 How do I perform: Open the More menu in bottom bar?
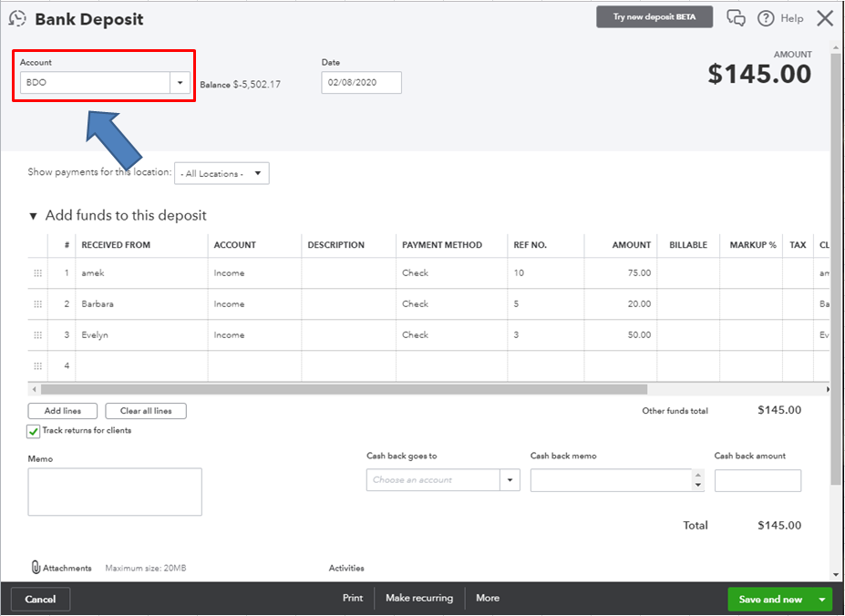(488, 598)
